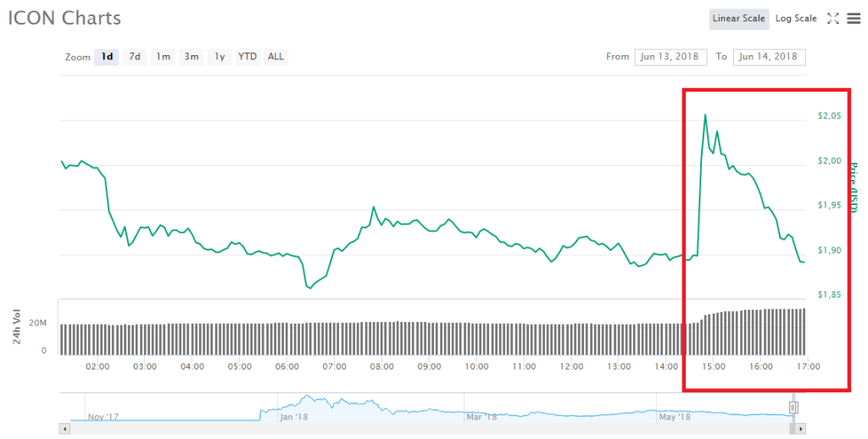Screen dimensions: 868x439
Task: Click Mar '18 in the navigator
Action: pyautogui.click(x=481, y=417)
